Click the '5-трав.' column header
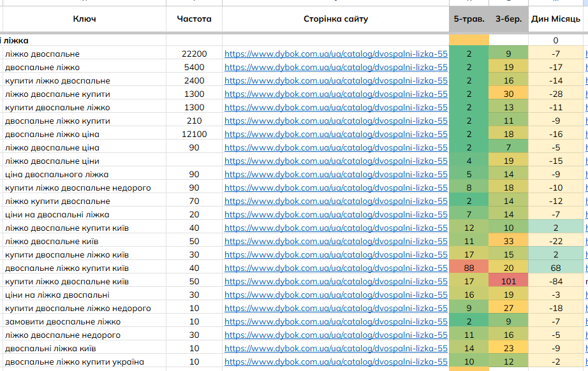This screenshot has height=371, width=588. pos(469,19)
